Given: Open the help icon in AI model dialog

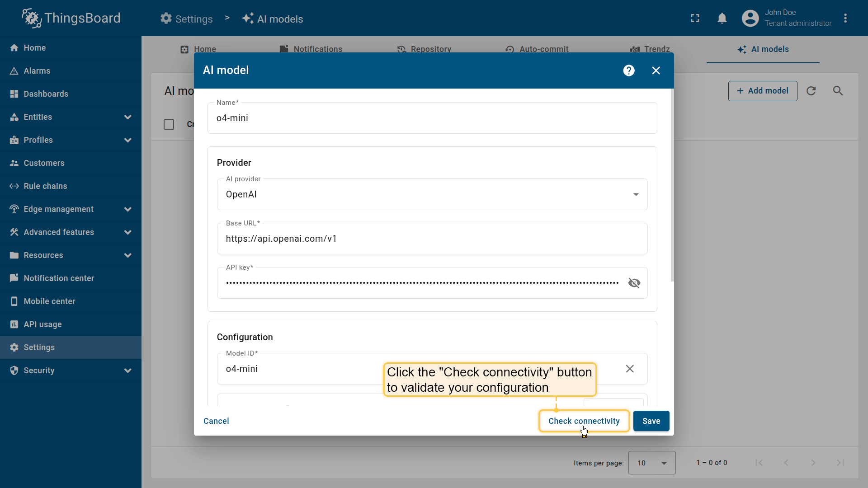Looking at the screenshot, I should click(628, 70).
